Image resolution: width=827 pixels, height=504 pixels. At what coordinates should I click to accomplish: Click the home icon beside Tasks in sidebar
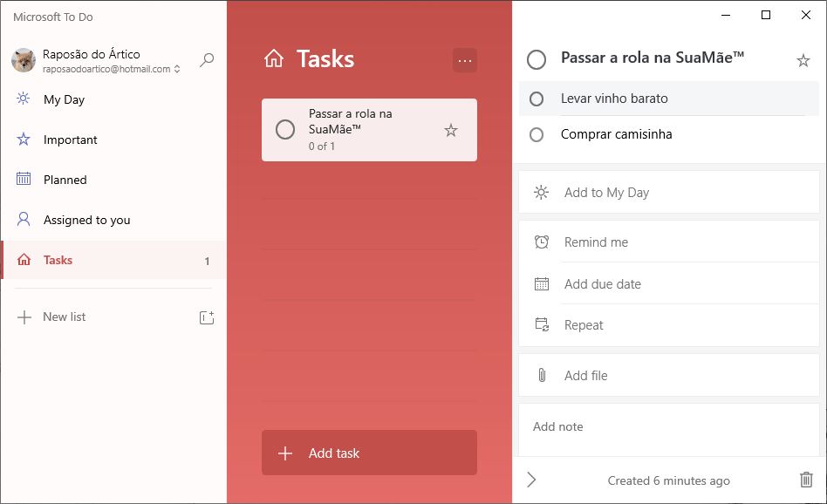pos(24,259)
